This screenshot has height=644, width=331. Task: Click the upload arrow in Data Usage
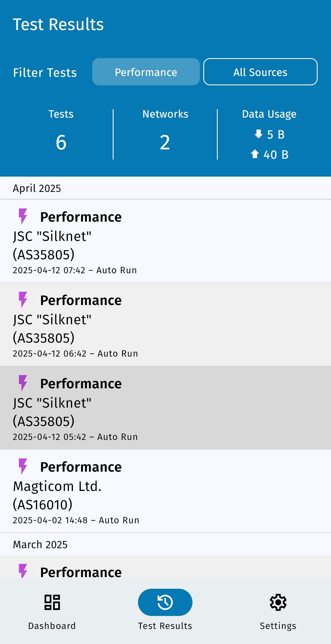(x=255, y=154)
